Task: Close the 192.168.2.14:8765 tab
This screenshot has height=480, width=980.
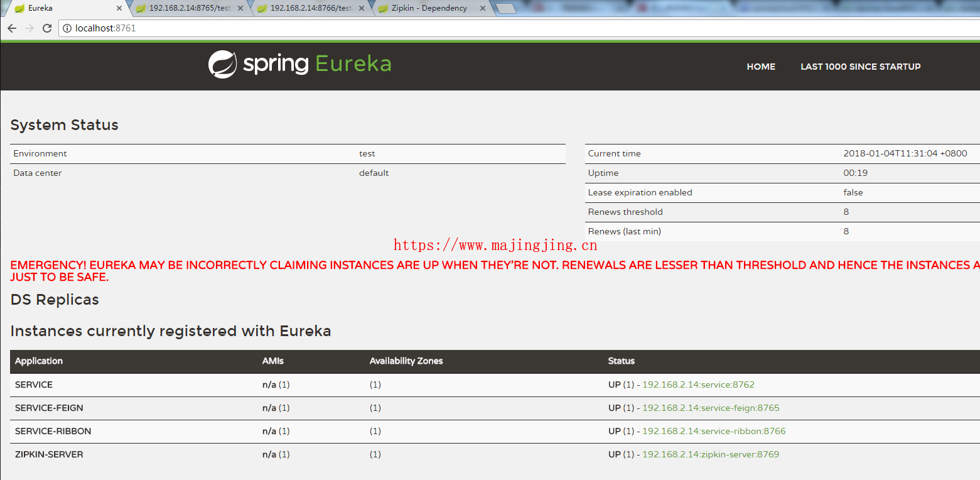Action: click(x=240, y=8)
